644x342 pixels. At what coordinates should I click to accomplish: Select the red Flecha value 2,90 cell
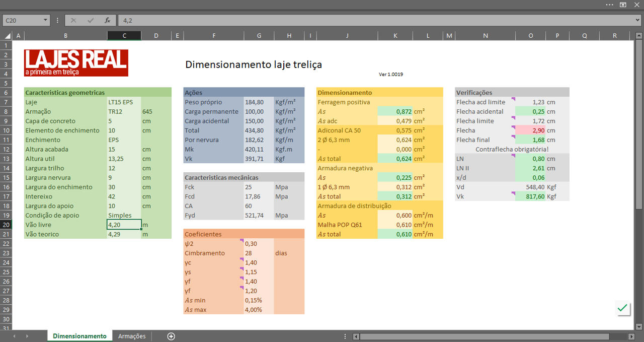click(531, 130)
